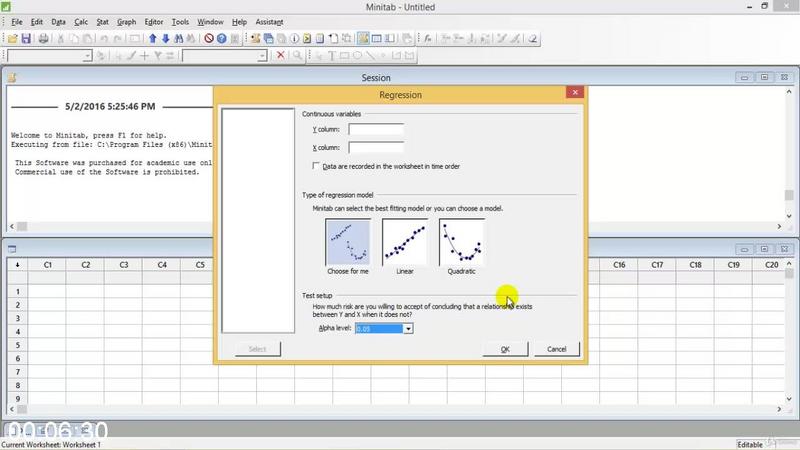Click the Show Graphs Folder icon
The image size is (800, 450).
point(282,39)
